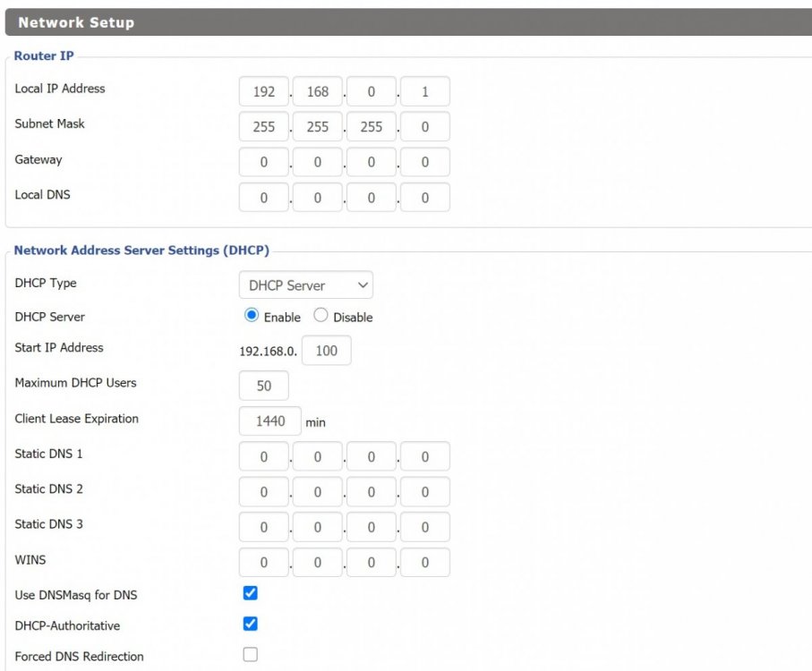Screen dimensions: 812x671
Task: Click last octet of Subnet Mask
Action: click(424, 127)
